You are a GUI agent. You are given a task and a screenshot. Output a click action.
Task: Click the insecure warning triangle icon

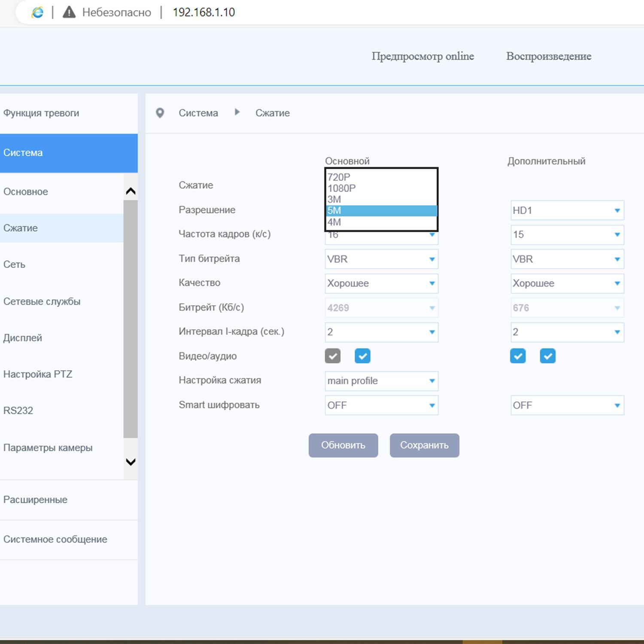(69, 12)
